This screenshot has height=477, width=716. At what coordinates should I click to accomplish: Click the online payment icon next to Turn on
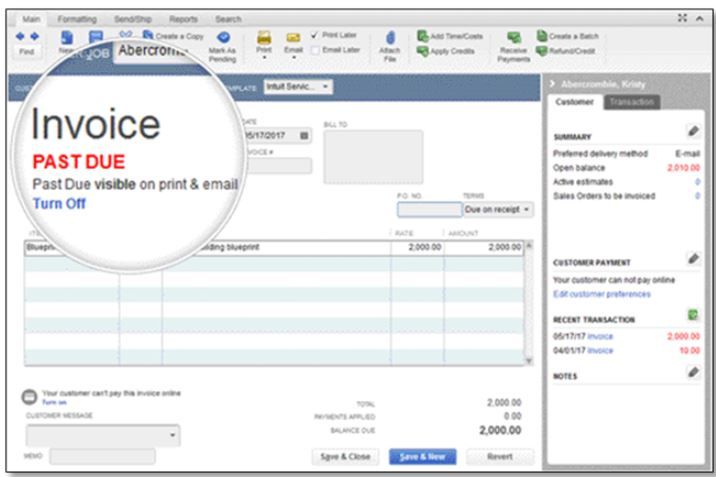(x=29, y=397)
